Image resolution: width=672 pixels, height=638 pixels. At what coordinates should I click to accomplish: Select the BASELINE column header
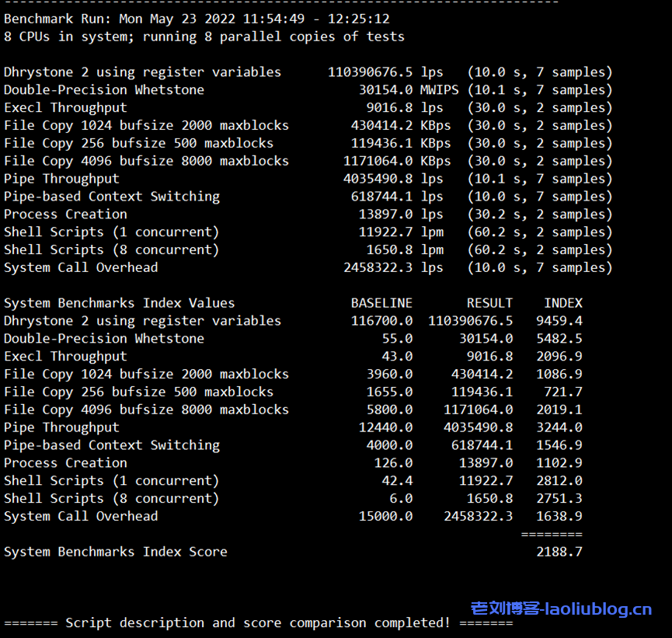(381, 303)
